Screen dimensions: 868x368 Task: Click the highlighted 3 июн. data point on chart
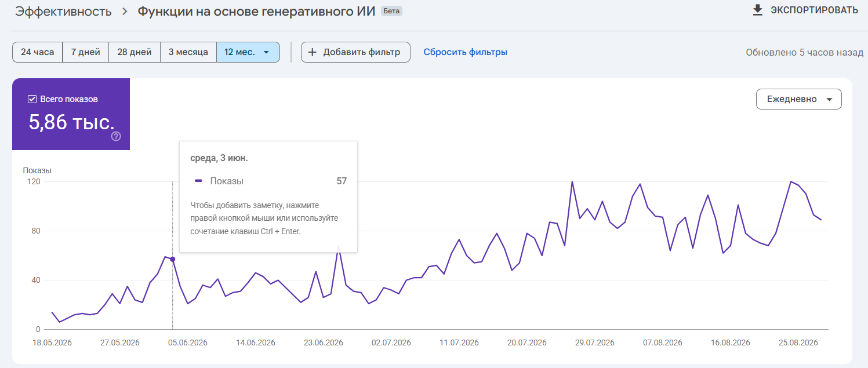click(x=172, y=259)
